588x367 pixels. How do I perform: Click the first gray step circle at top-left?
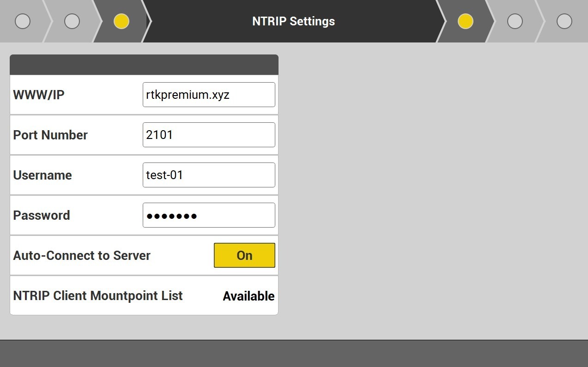pyautogui.click(x=23, y=21)
